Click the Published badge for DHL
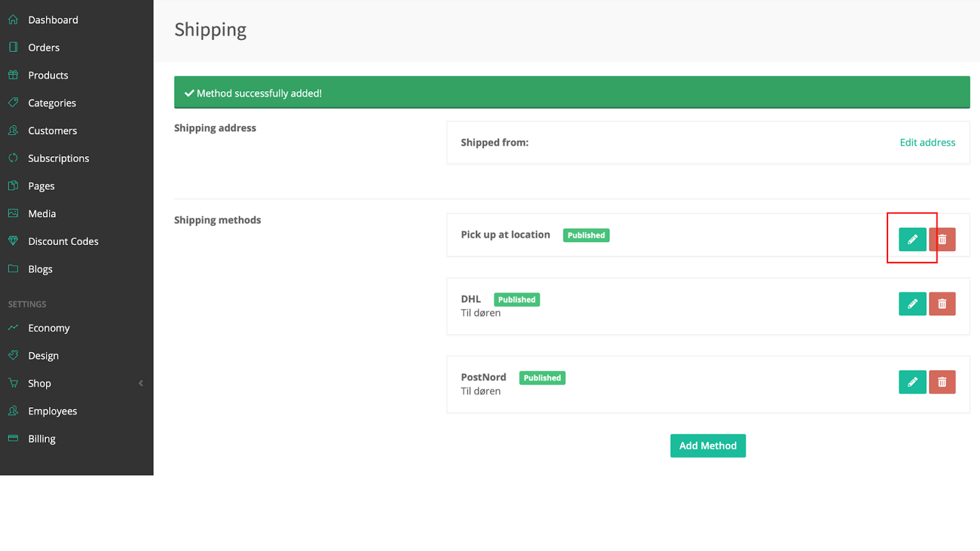Image resolution: width=980 pixels, height=551 pixels. click(x=516, y=299)
